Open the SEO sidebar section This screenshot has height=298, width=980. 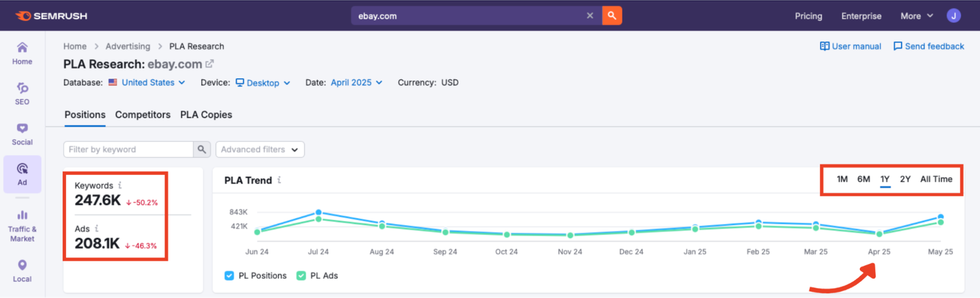(22, 94)
